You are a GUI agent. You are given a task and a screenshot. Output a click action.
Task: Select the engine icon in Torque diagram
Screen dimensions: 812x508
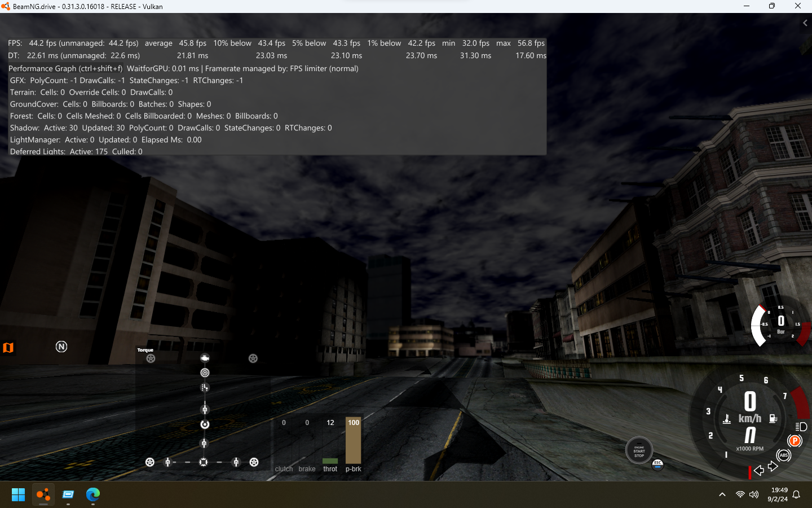(x=205, y=358)
